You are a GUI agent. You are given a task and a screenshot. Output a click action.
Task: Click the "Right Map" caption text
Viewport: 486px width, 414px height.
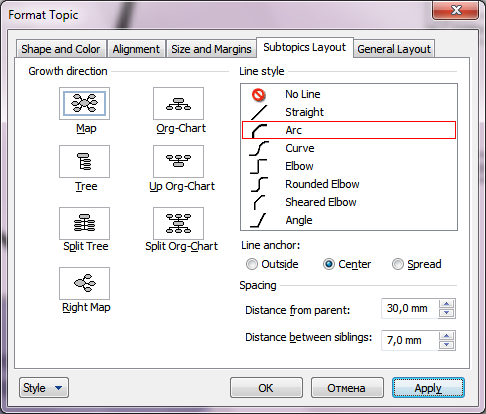(x=86, y=307)
